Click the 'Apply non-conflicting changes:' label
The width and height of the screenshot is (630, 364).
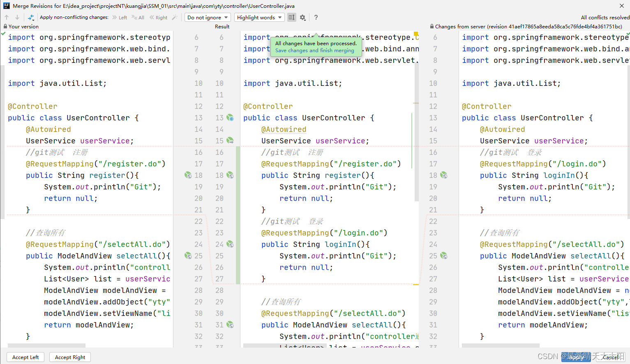tap(74, 17)
